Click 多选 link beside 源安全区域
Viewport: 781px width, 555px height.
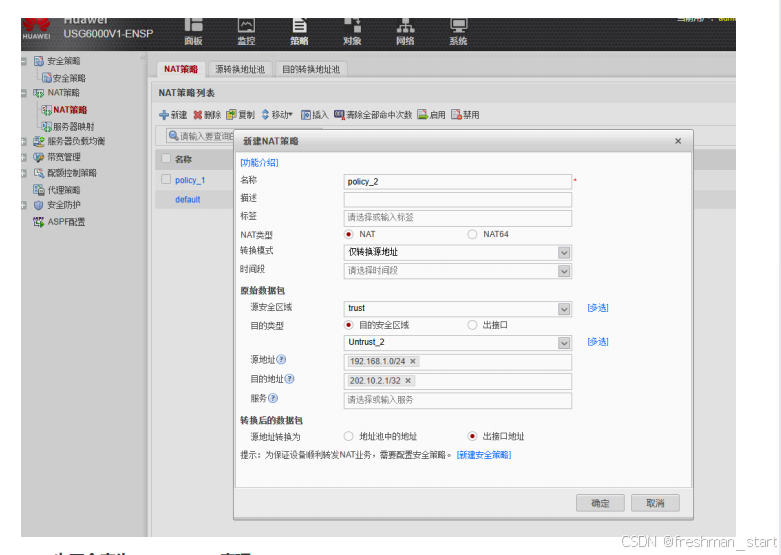click(598, 308)
